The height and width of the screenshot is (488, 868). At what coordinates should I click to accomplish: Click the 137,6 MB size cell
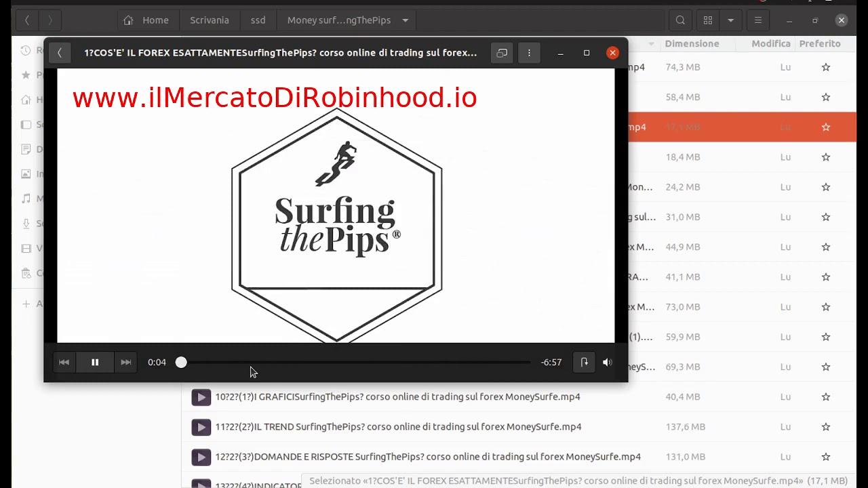tap(686, 427)
